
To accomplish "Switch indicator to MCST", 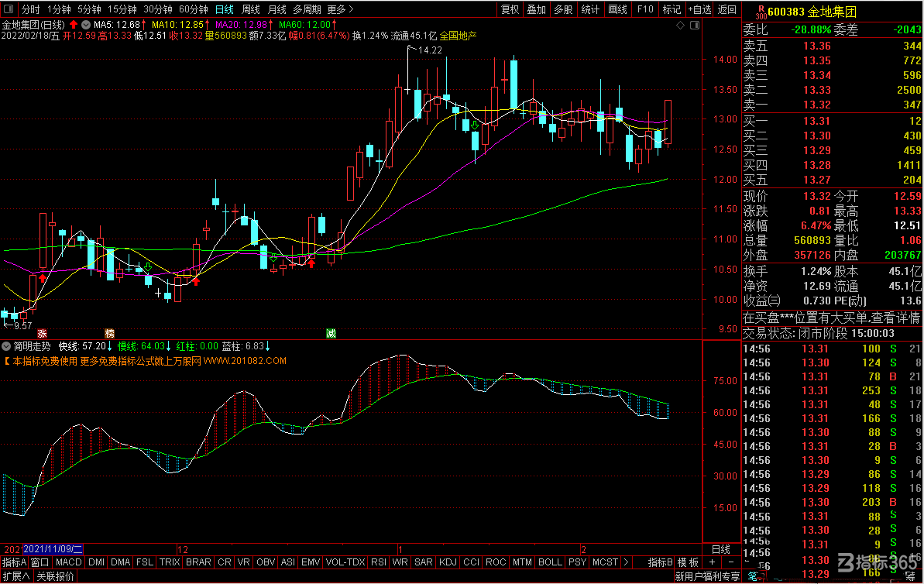I will click(x=605, y=562).
